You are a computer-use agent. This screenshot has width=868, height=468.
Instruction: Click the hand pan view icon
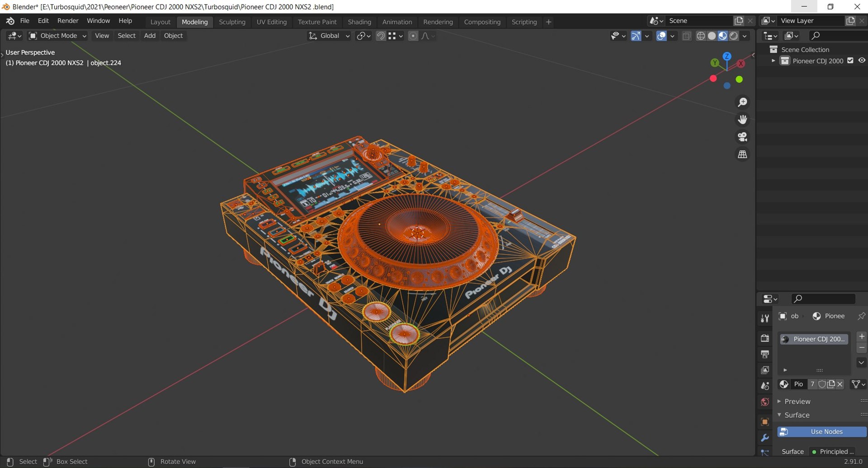click(x=742, y=120)
